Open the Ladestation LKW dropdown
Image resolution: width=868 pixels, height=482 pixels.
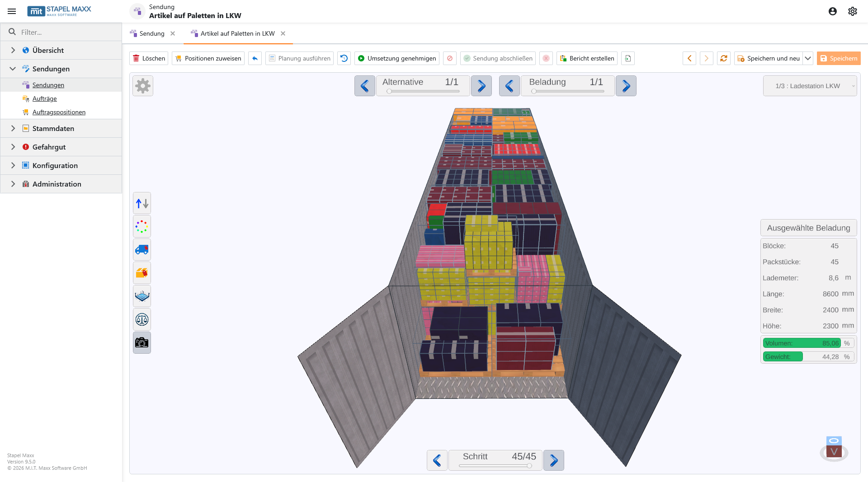click(x=810, y=86)
